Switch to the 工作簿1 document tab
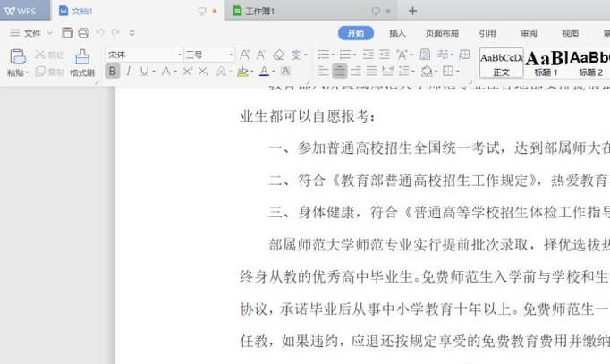Viewport: 610px width, 364px height. [310, 11]
